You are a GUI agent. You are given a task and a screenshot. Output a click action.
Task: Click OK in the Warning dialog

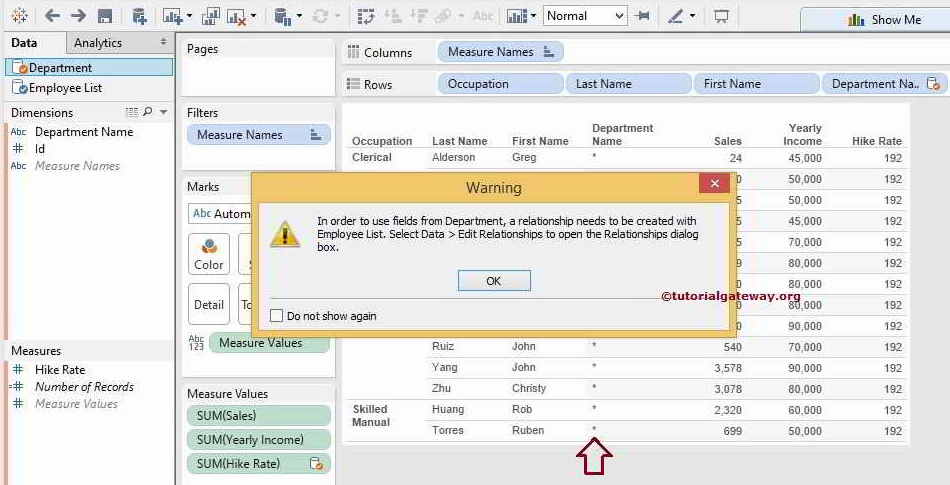[x=494, y=281]
